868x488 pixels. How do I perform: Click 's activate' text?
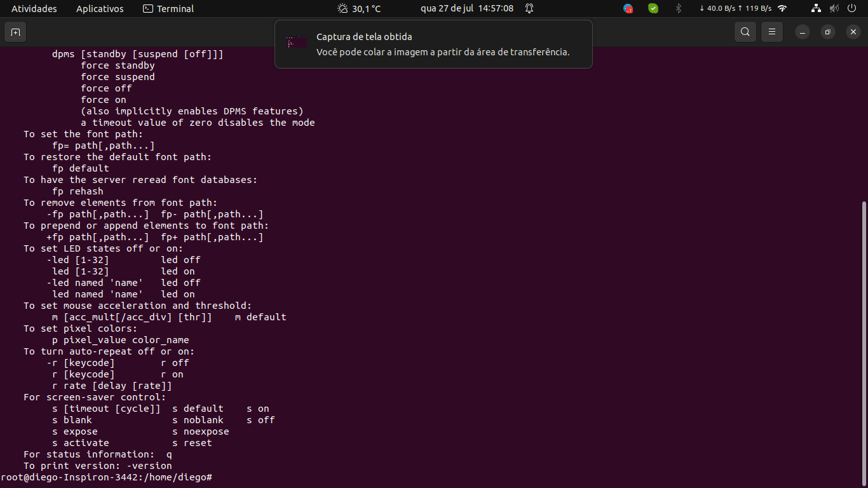click(81, 443)
